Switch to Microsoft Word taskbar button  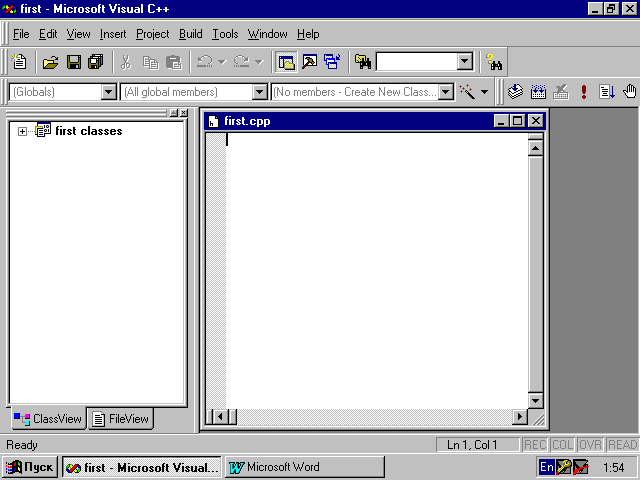coord(304,467)
